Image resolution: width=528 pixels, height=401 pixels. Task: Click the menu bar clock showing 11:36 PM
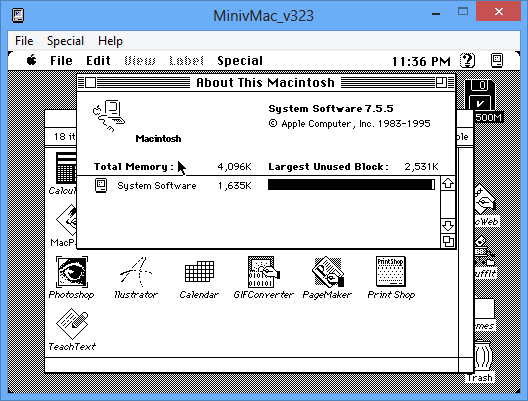point(421,61)
